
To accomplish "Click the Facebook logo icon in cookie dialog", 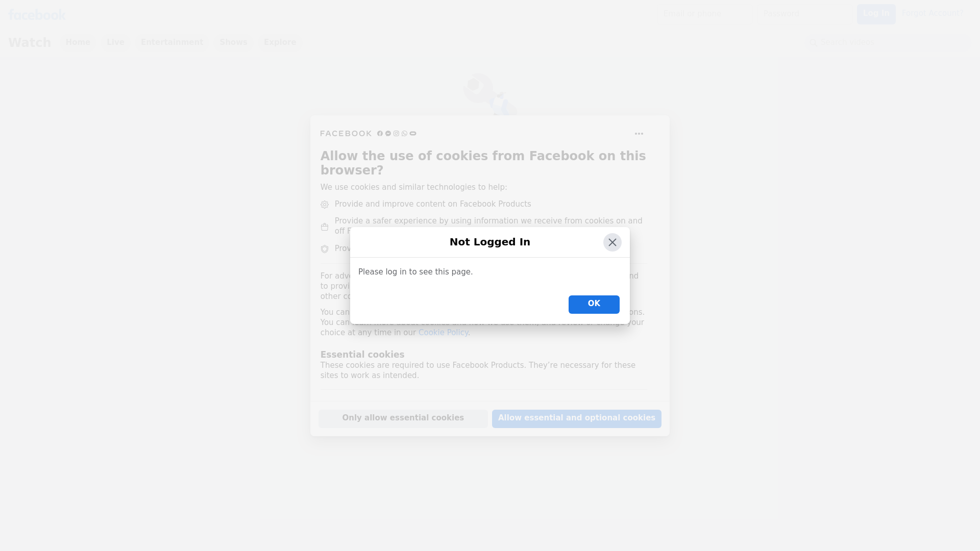I will (x=380, y=134).
